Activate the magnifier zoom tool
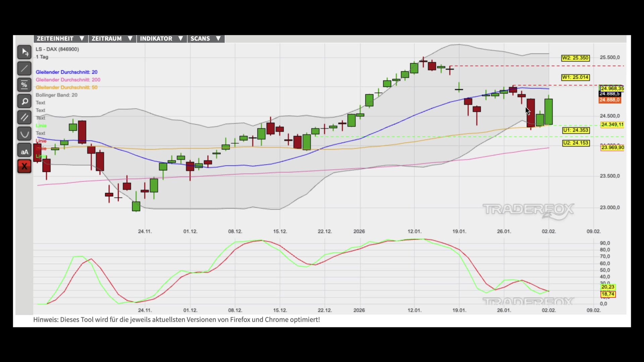The width and height of the screenshot is (644, 362). point(24,101)
